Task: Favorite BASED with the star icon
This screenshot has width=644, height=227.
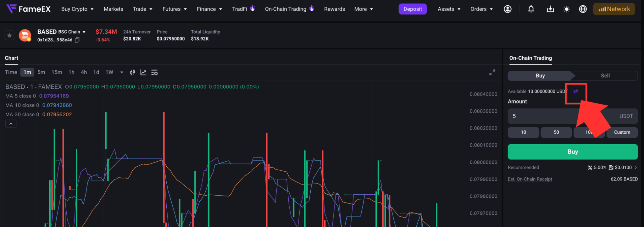Action: pos(9,36)
